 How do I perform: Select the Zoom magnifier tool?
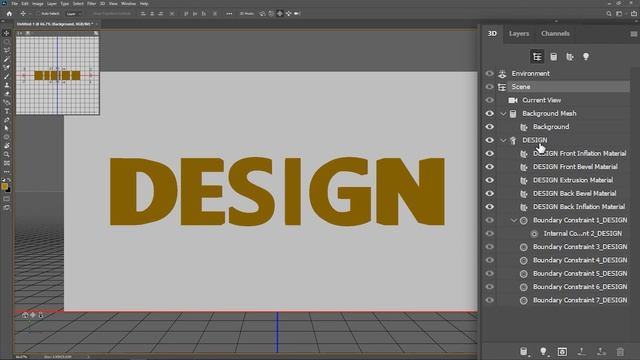point(7,154)
